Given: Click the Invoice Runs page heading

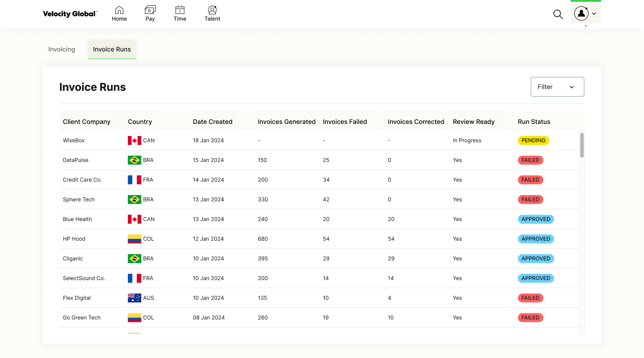Looking at the screenshot, I should point(93,87).
